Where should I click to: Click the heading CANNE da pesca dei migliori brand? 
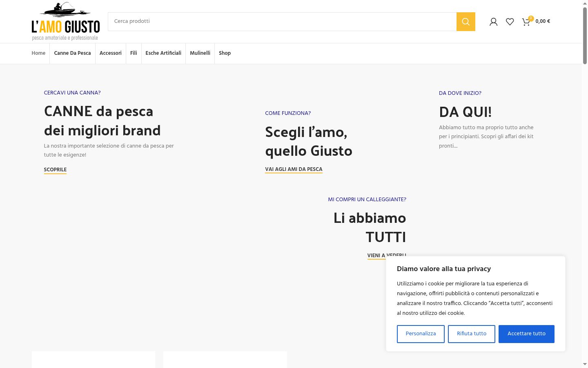102,121
